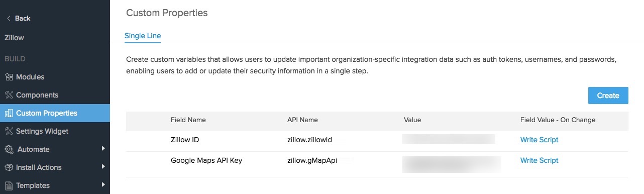Click the Create button
This screenshot has height=194, width=644.
point(608,95)
